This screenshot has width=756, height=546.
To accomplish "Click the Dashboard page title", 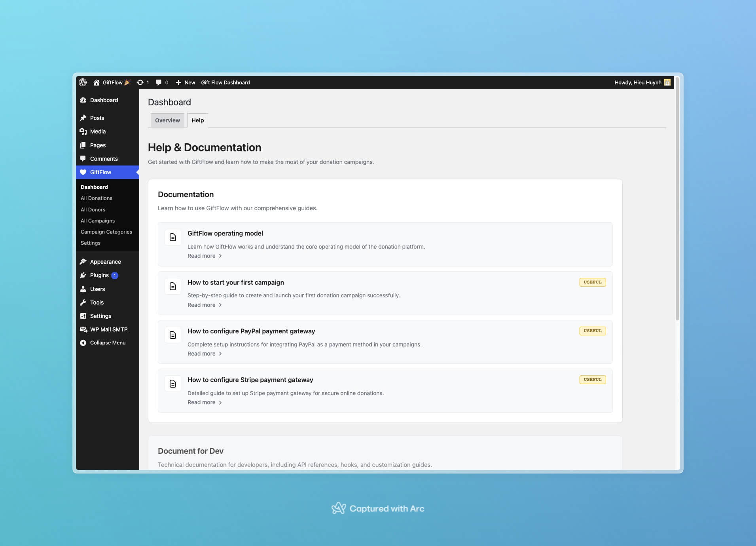I will [x=169, y=102].
